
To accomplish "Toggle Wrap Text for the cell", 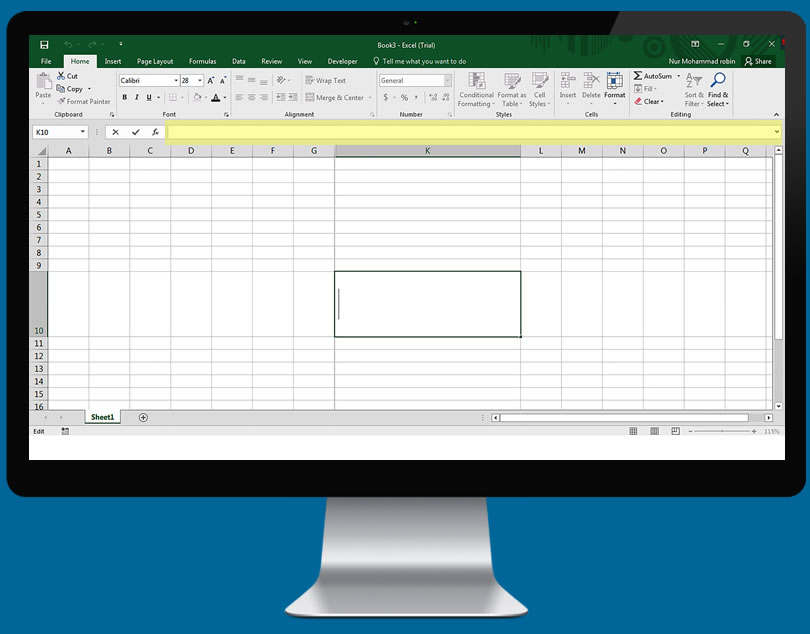I will 325,80.
